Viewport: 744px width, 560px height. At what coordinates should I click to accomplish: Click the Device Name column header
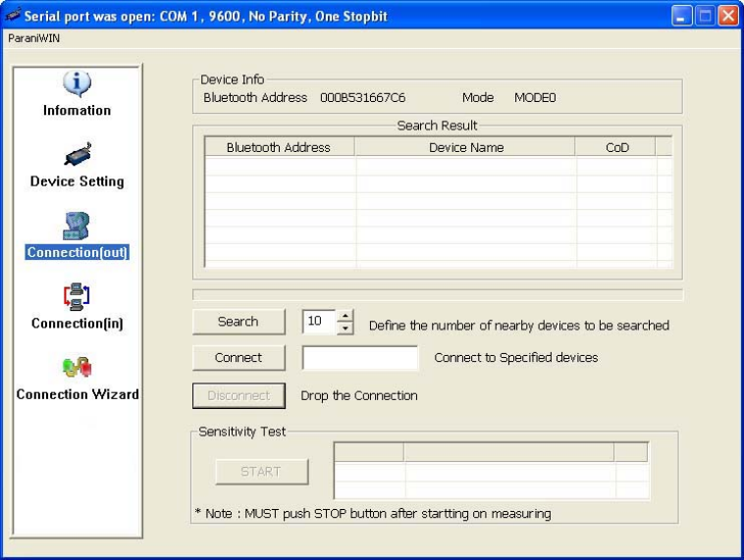click(465, 147)
